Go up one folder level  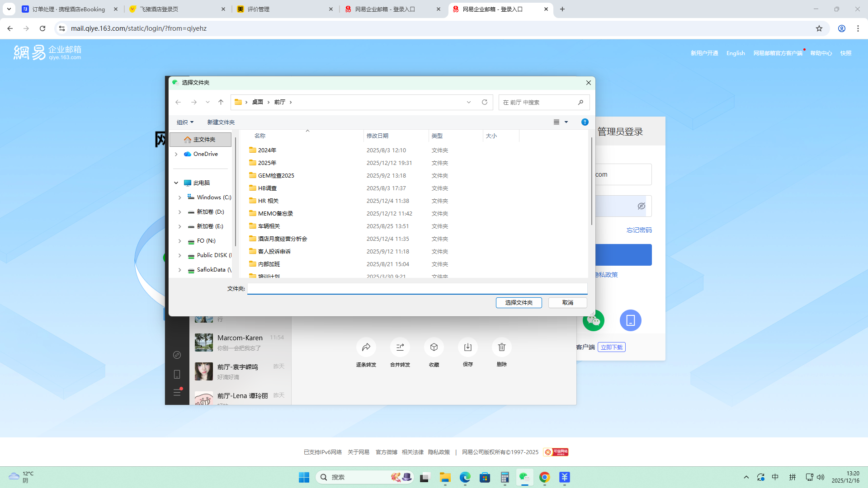(x=221, y=102)
